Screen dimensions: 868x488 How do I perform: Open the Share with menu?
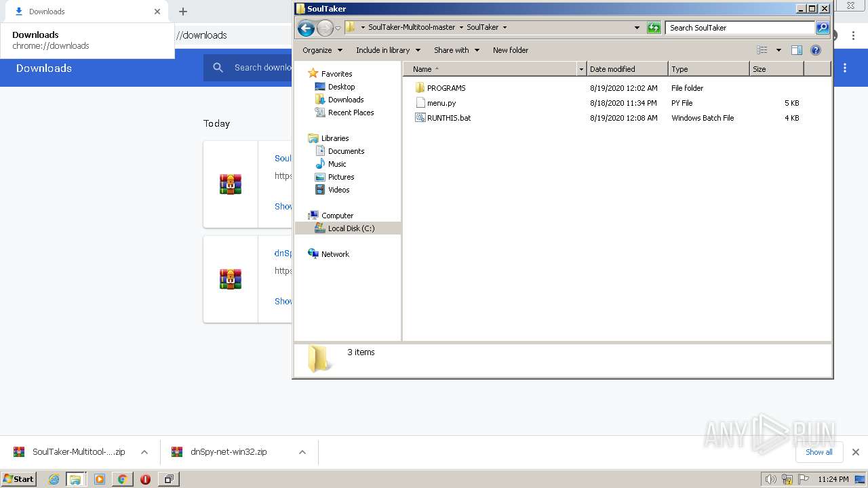(x=456, y=50)
